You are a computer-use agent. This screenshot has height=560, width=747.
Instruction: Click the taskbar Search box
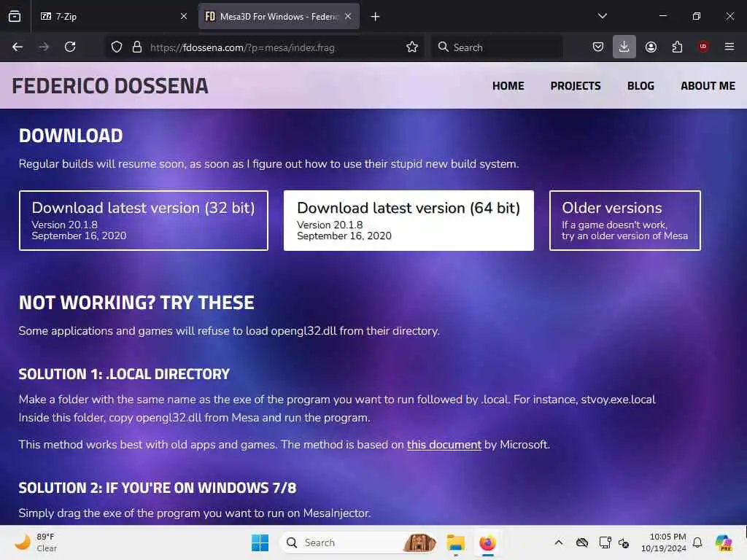click(359, 542)
